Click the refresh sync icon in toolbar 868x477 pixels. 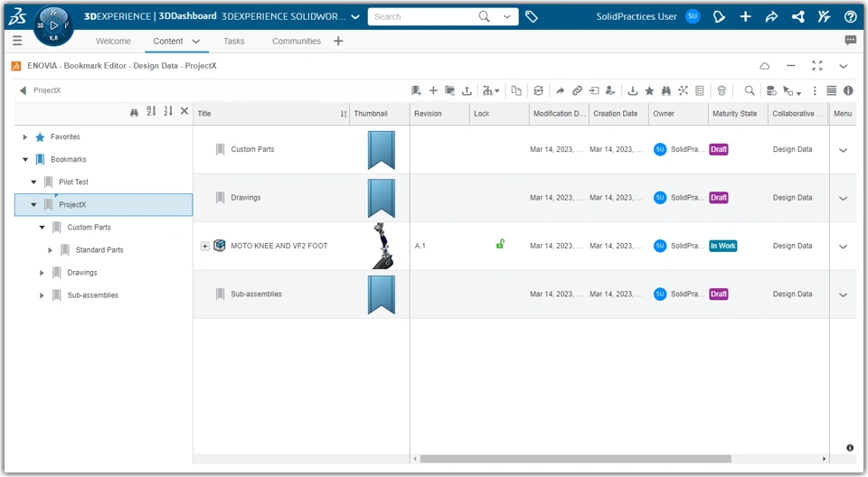(538, 90)
